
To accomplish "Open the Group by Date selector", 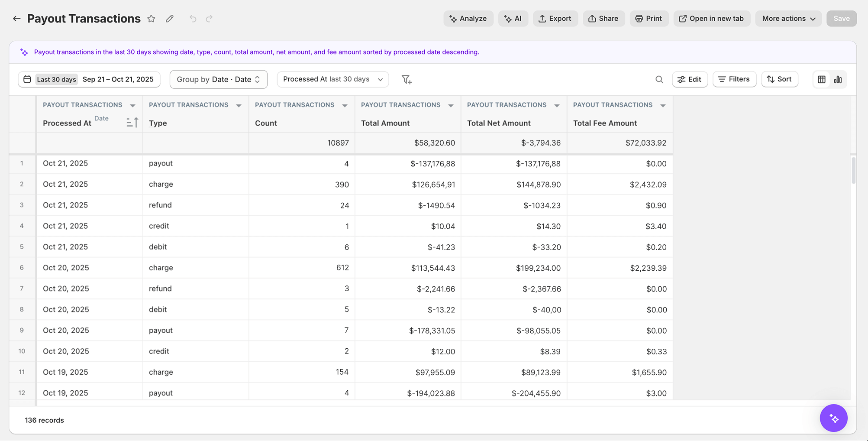I will tap(218, 79).
